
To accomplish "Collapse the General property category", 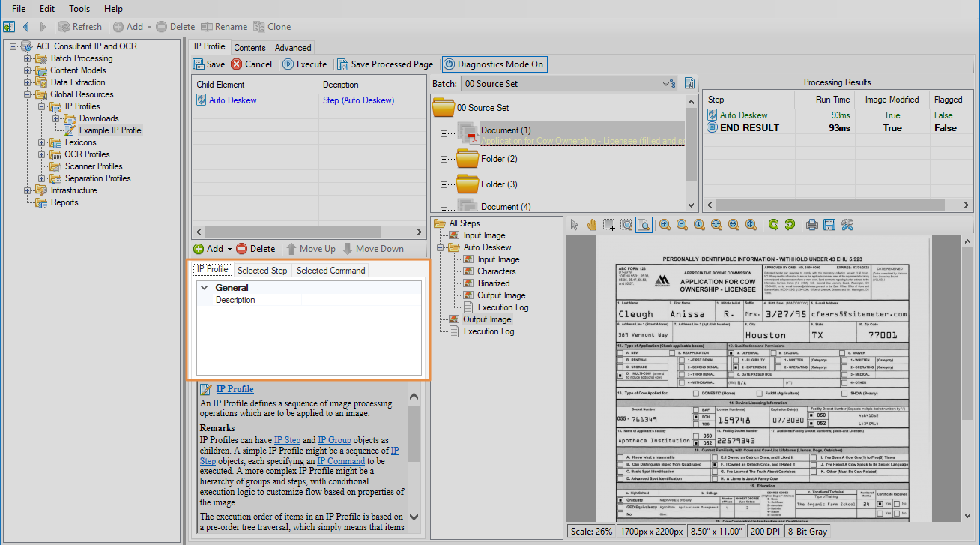I will tap(204, 287).
